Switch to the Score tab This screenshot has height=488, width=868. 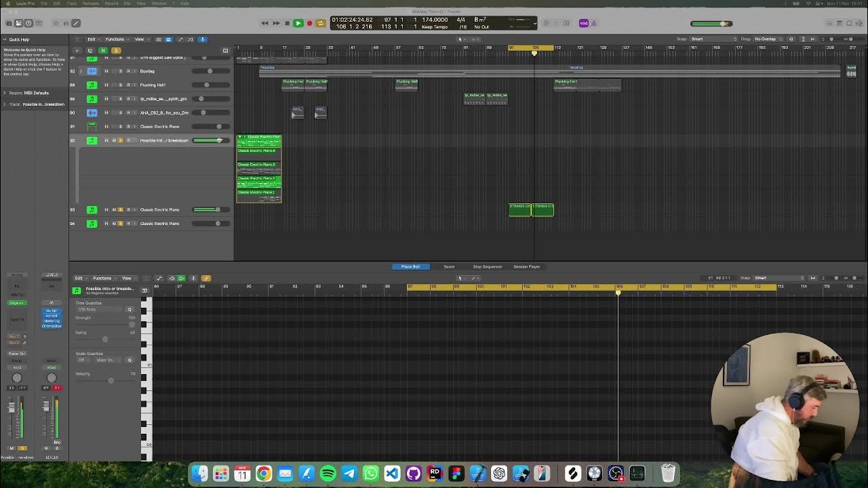449,266
